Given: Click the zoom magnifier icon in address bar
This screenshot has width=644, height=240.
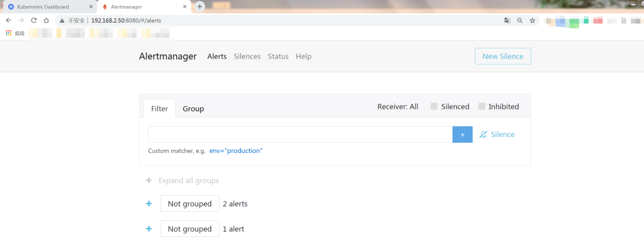Looking at the screenshot, I should (x=520, y=20).
